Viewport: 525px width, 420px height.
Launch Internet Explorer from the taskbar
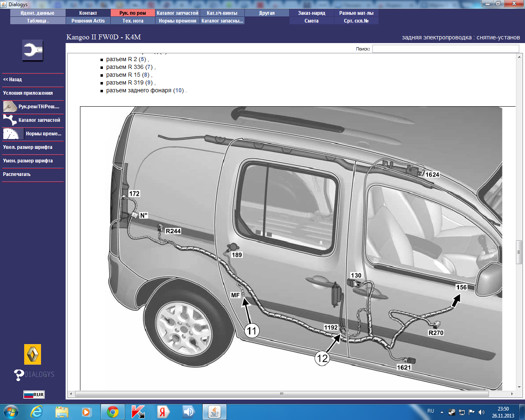click(x=37, y=412)
